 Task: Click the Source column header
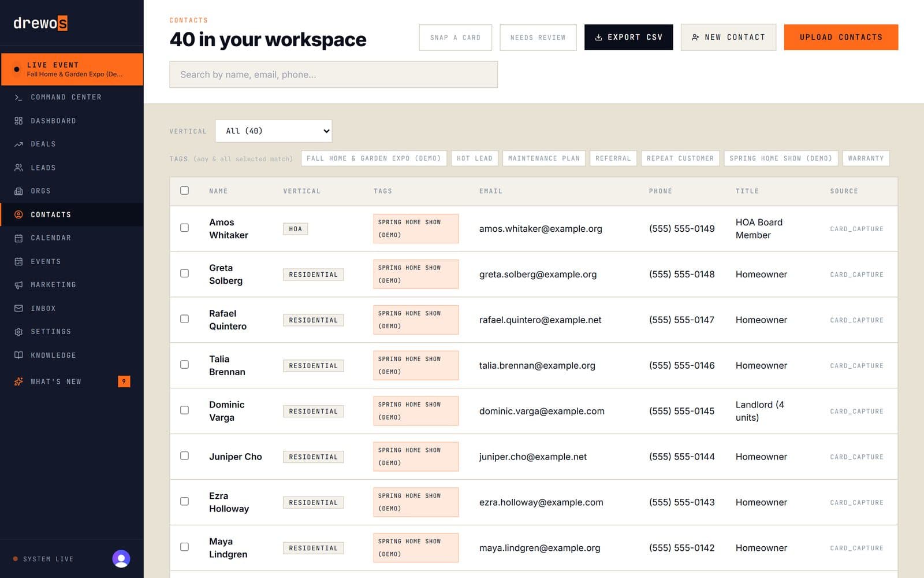click(844, 191)
